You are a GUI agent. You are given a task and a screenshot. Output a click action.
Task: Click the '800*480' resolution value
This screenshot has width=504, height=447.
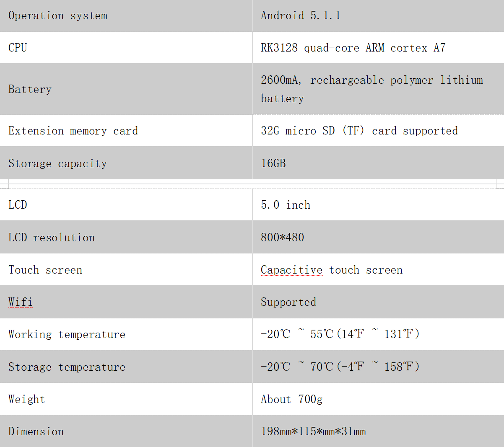tap(282, 238)
